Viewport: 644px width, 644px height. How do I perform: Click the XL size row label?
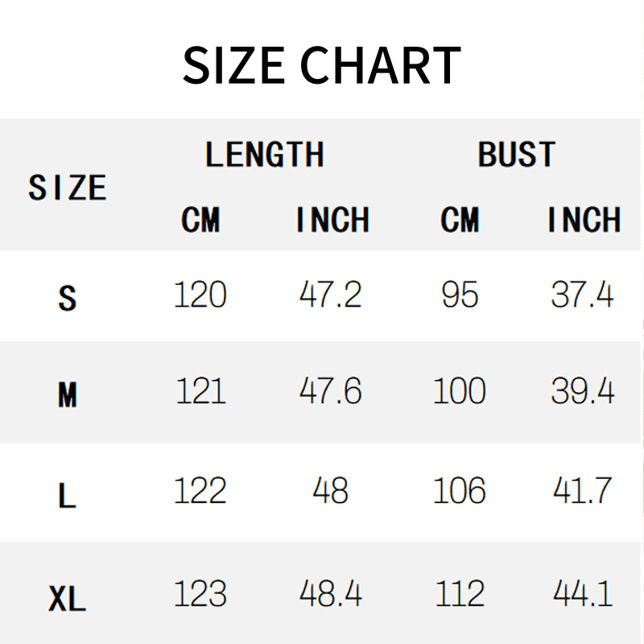point(67,598)
